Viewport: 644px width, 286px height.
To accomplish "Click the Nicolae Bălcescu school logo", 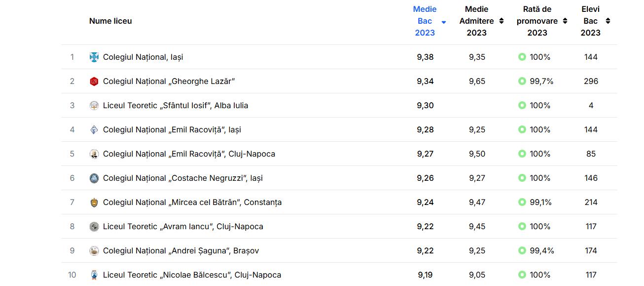I will pyautogui.click(x=94, y=275).
